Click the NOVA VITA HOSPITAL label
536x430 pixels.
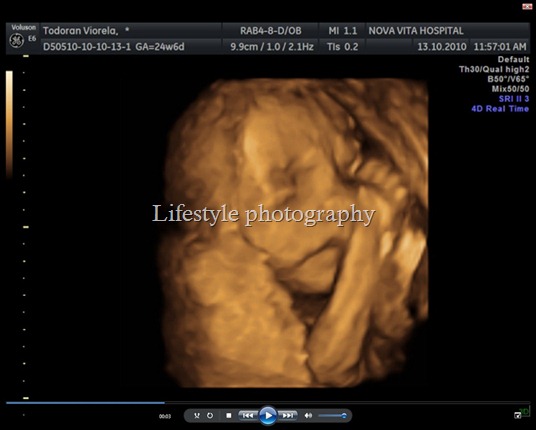click(416, 31)
